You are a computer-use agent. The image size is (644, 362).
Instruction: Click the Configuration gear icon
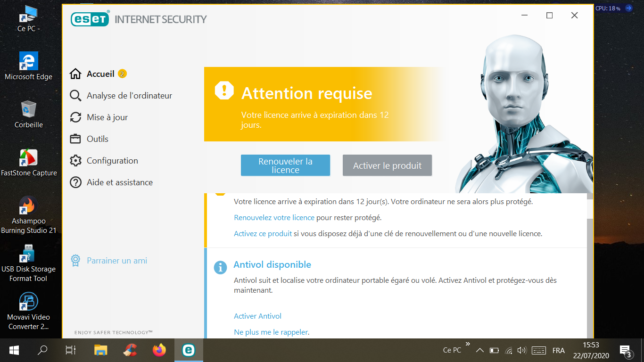[75, 161]
